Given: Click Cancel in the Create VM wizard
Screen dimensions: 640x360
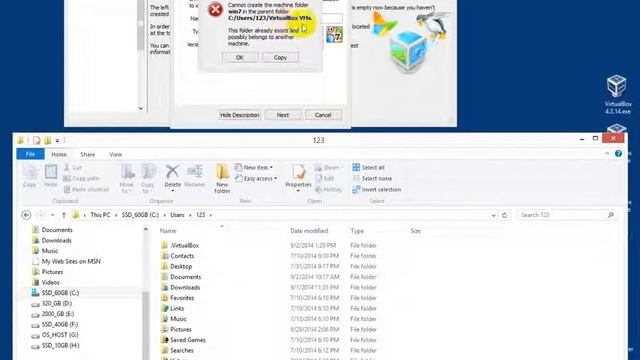Looking at the screenshot, I should [323, 115].
